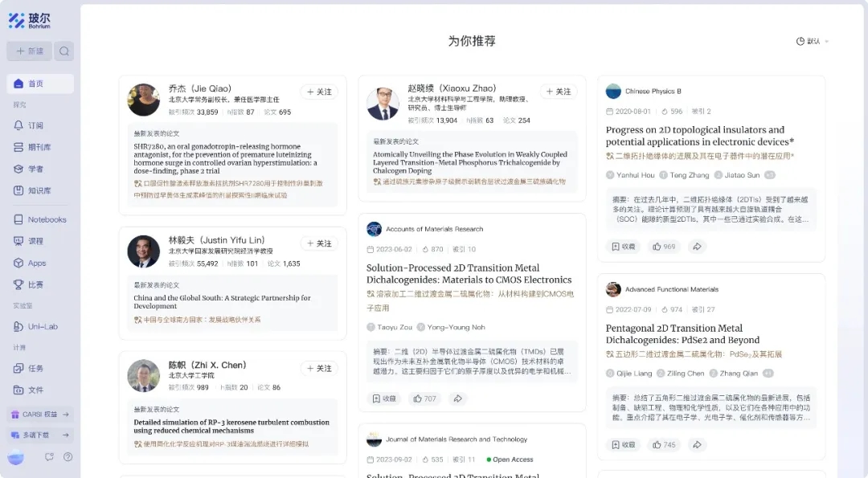Click the Bohrium logo

click(29, 21)
